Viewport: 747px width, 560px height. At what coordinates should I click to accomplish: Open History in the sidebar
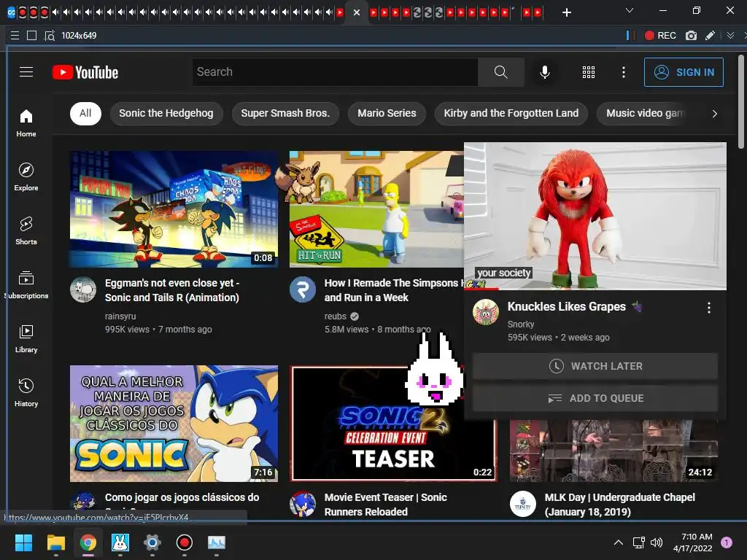pyautogui.click(x=26, y=393)
